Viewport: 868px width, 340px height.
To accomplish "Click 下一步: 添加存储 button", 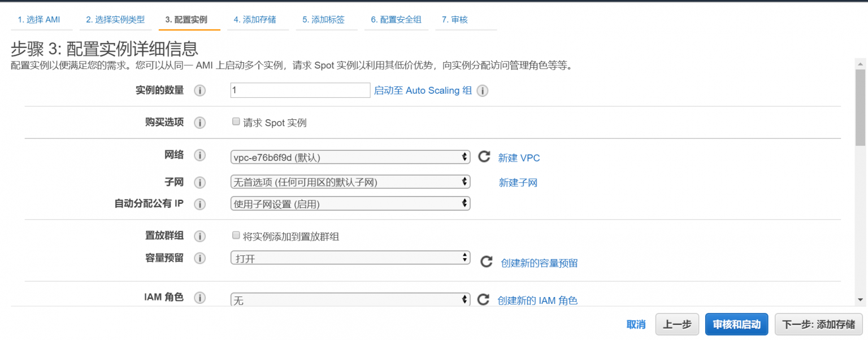I will click(818, 325).
